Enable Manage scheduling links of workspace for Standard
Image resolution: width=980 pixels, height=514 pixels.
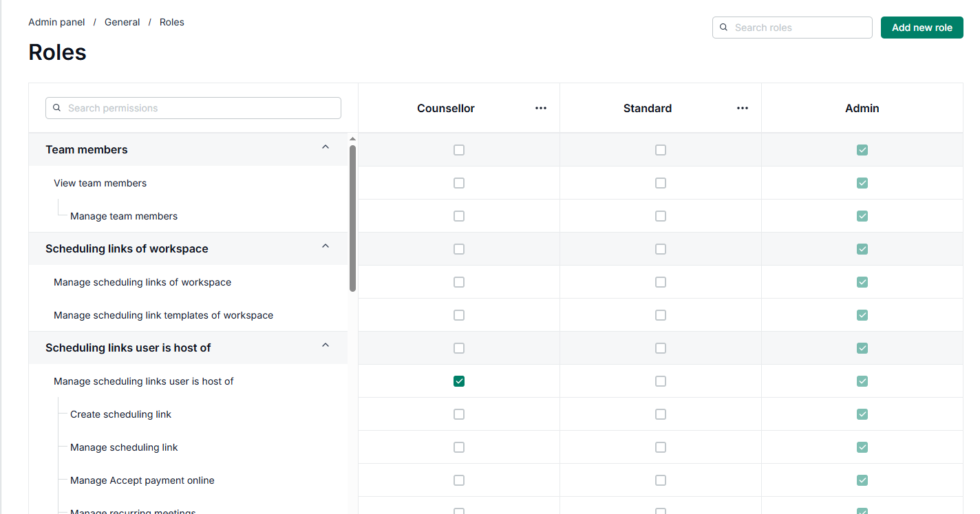pos(661,282)
